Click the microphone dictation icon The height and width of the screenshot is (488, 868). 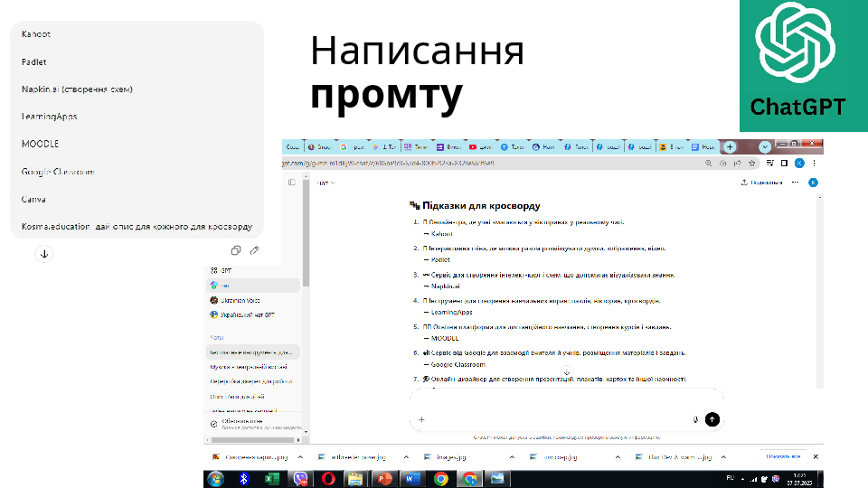tap(695, 419)
